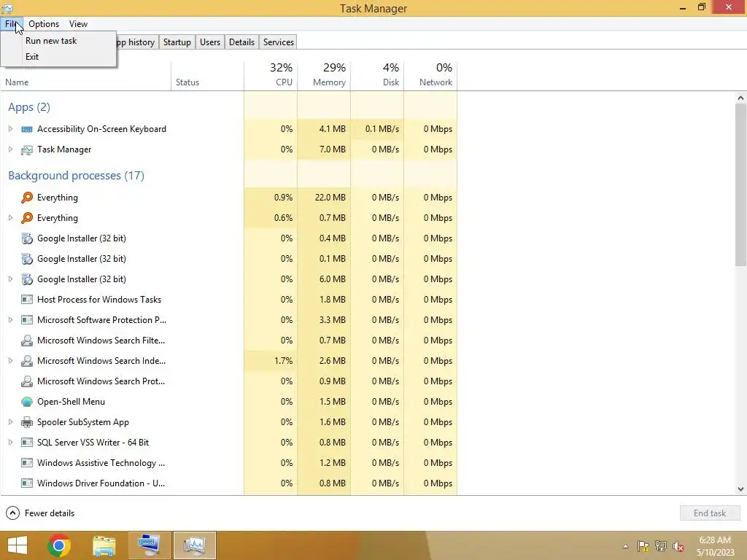Viewport: 747px width, 560px height.
Task: Click the 0.1 MB Google Installer icon
Action: coord(27,259)
